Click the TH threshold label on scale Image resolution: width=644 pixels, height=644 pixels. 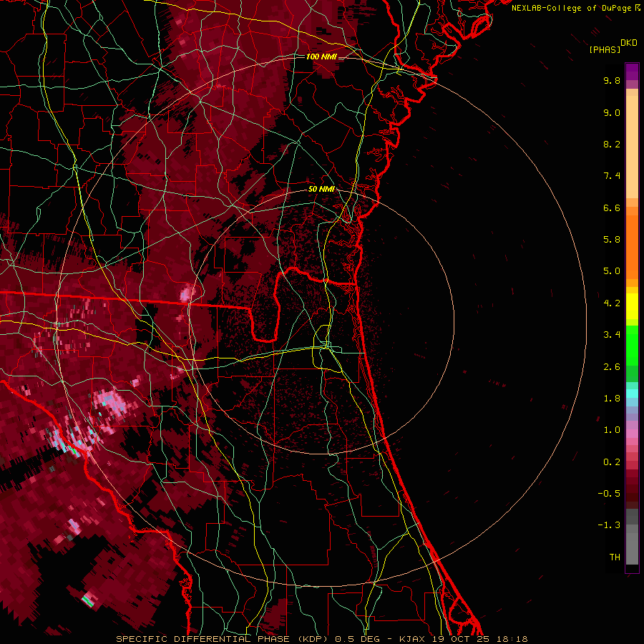[x=615, y=557]
